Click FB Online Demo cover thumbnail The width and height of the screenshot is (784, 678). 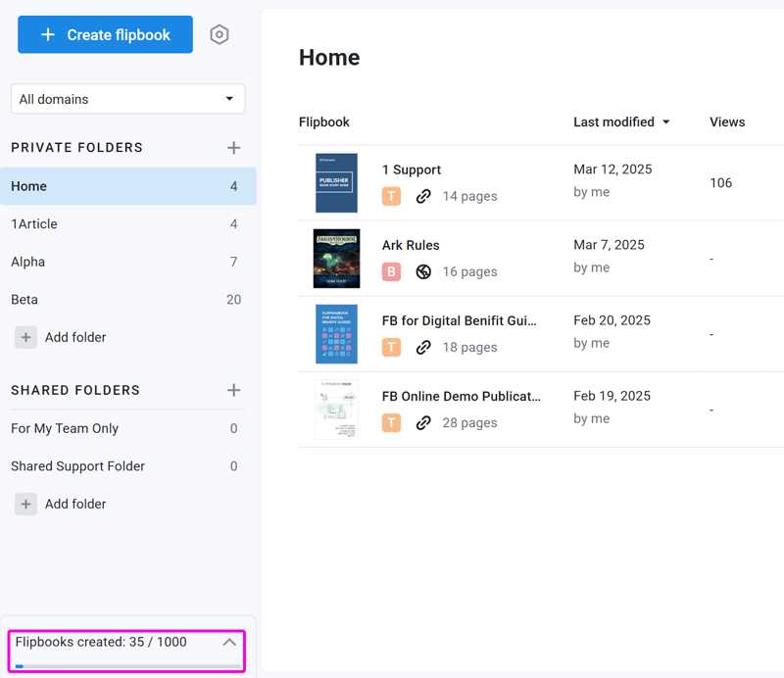click(x=336, y=410)
